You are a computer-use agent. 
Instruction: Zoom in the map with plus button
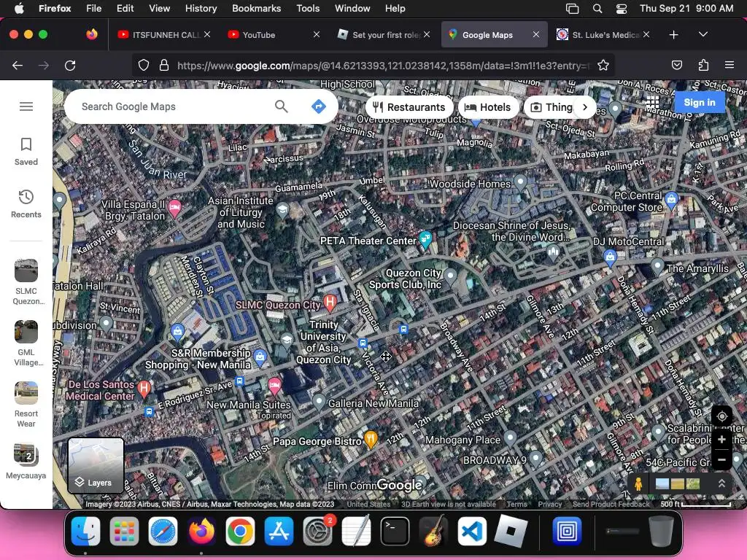pyautogui.click(x=721, y=440)
